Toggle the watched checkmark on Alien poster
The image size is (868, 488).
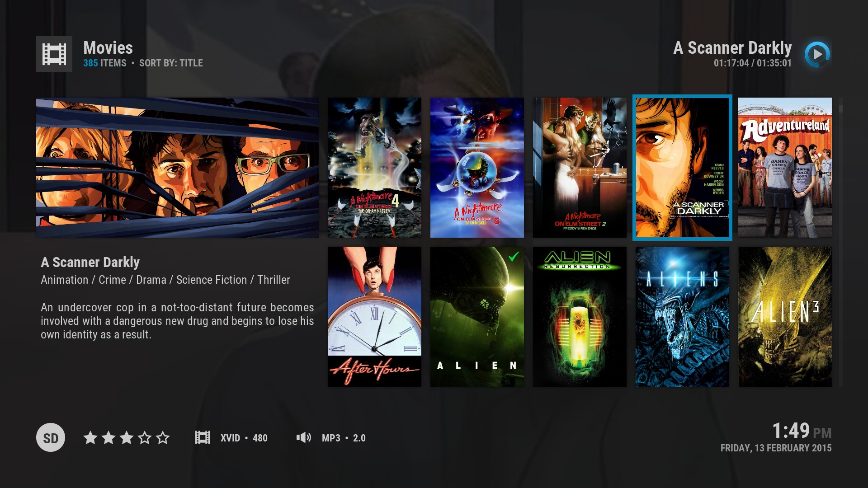(x=514, y=257)
